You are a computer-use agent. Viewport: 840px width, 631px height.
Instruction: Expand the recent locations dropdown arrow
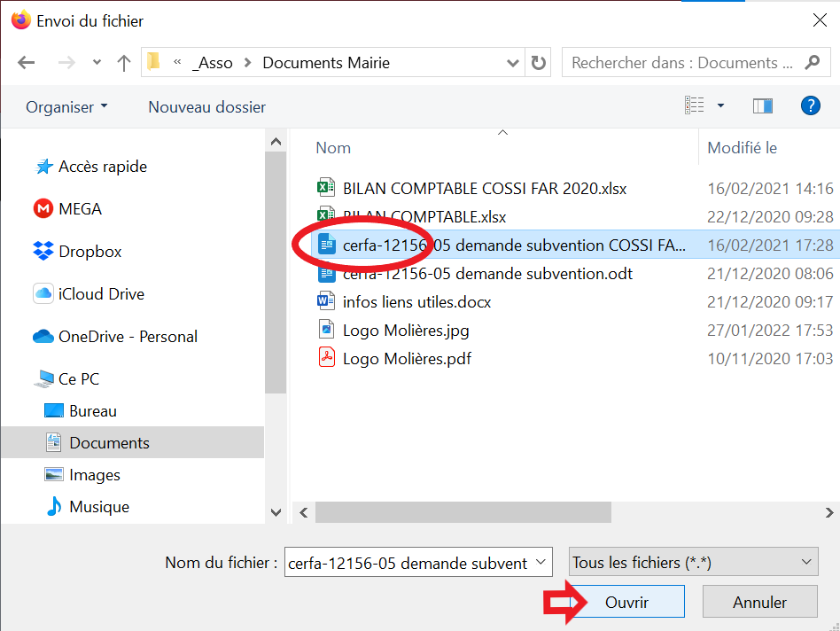(97, 63)
